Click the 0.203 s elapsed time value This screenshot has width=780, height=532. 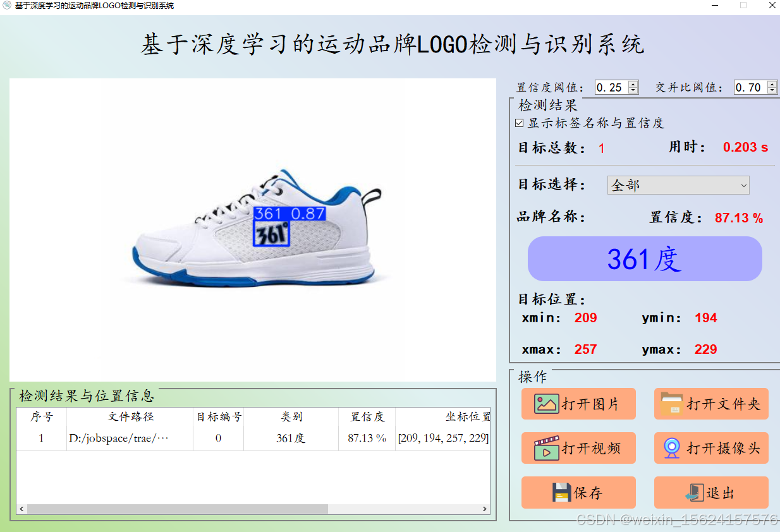746,147
